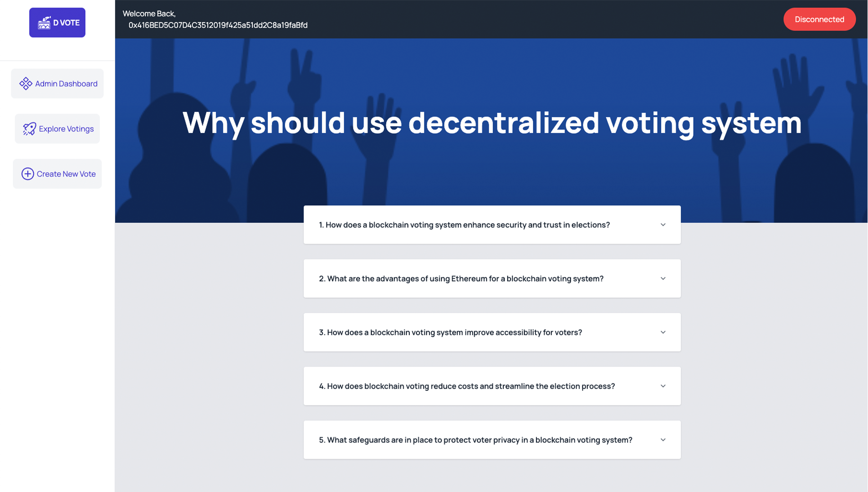Click the D VOTE ballot box logo icon
Viewport: 868px width, 492px height.
coord(44,23)
